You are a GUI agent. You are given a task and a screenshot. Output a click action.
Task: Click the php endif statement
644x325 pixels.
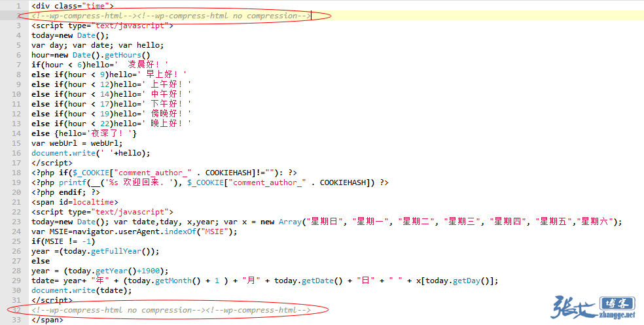tap(65, 192)
